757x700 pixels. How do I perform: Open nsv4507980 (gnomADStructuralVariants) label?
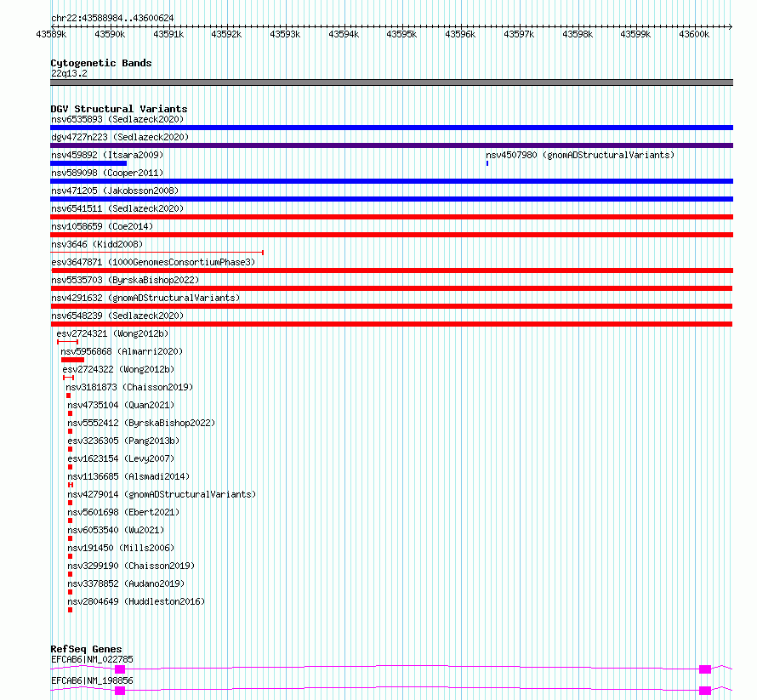click(580, 155)
